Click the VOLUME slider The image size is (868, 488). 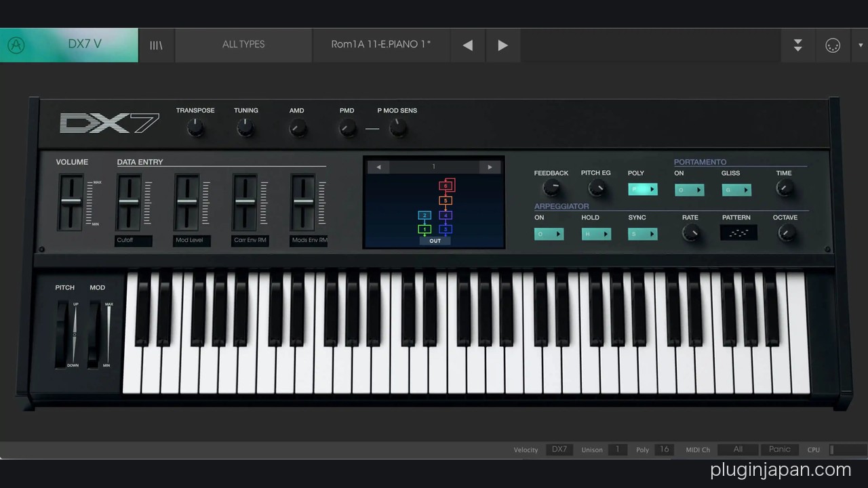coord(71,202)
